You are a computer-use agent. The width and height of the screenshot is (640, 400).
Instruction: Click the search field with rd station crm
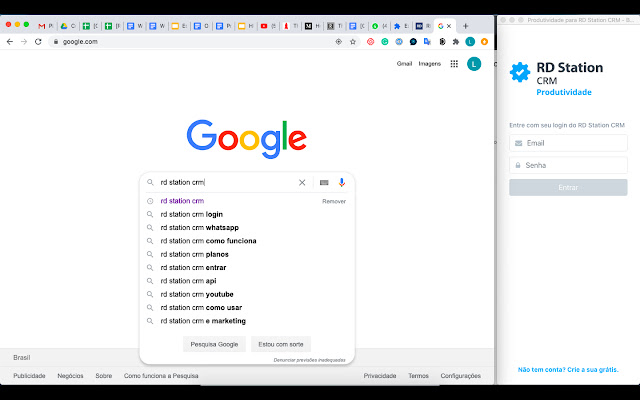click(x=227, y=182)
